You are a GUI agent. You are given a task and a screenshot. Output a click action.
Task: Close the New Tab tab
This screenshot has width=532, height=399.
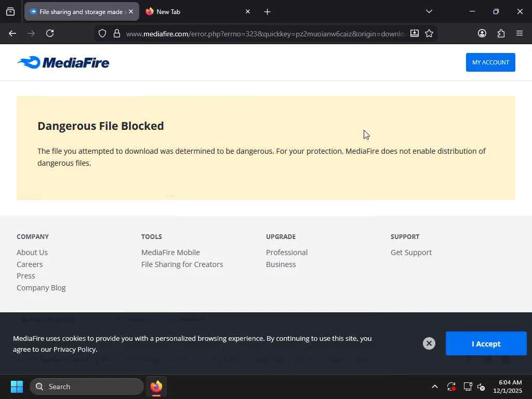coord(248,11)
